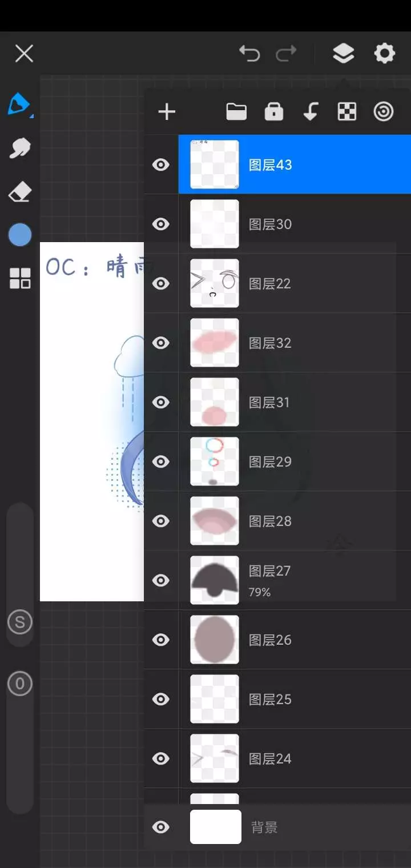Select the brush pen tool

pos(19,105)
